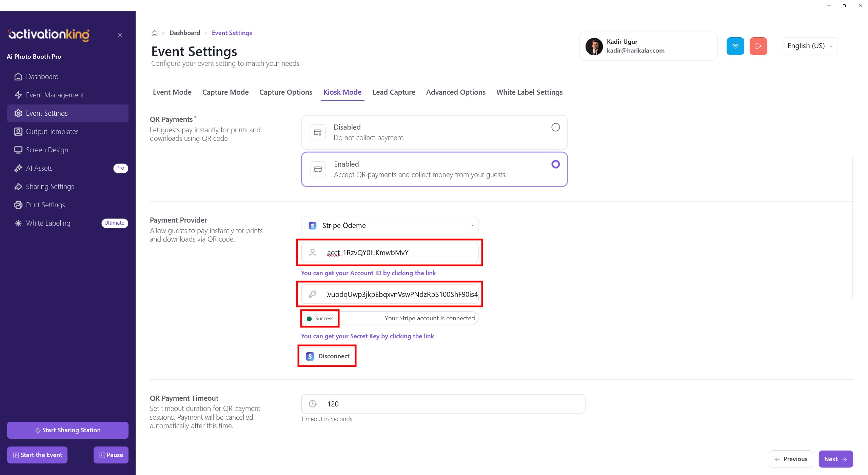Switch to the Lead Capture tab

(394, 92)
